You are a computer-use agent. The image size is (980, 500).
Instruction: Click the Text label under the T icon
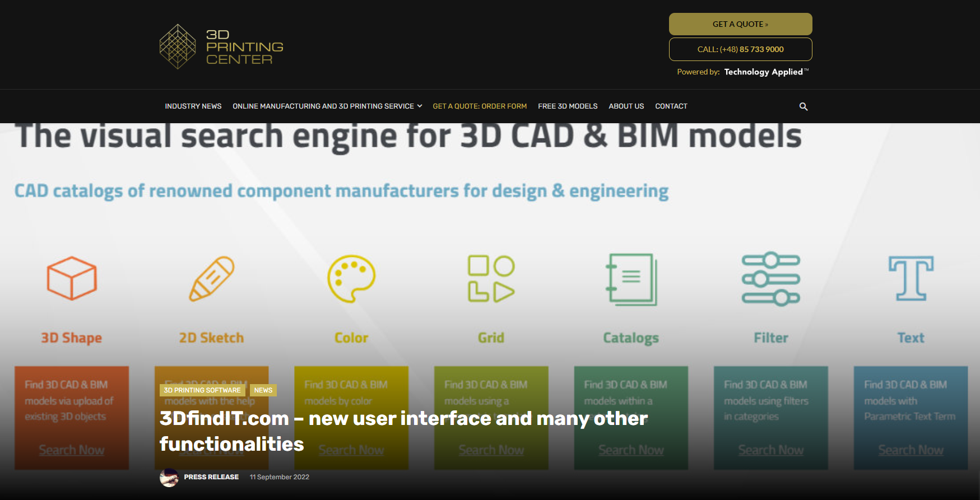pos(911,338)
